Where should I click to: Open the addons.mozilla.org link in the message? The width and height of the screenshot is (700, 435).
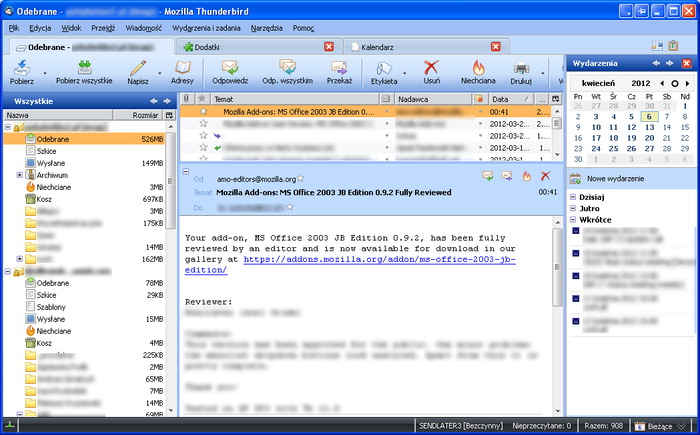(350, 264)
